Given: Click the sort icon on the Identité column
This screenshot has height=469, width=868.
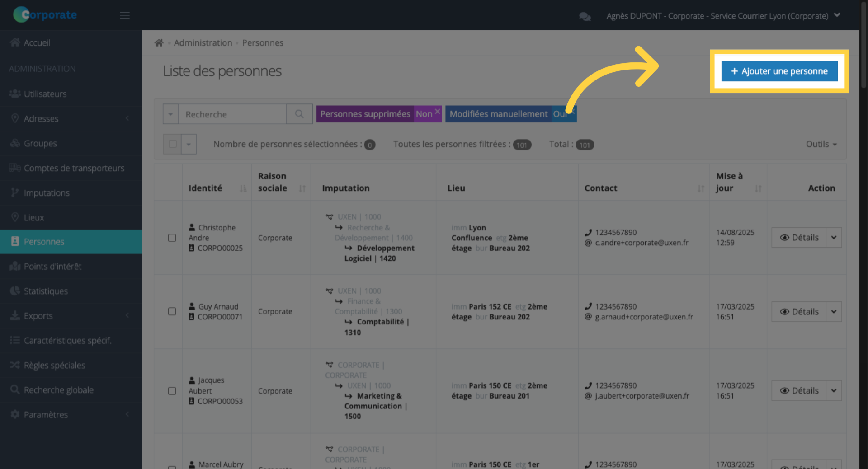Looking at the screenshot, I should (243, 189).
